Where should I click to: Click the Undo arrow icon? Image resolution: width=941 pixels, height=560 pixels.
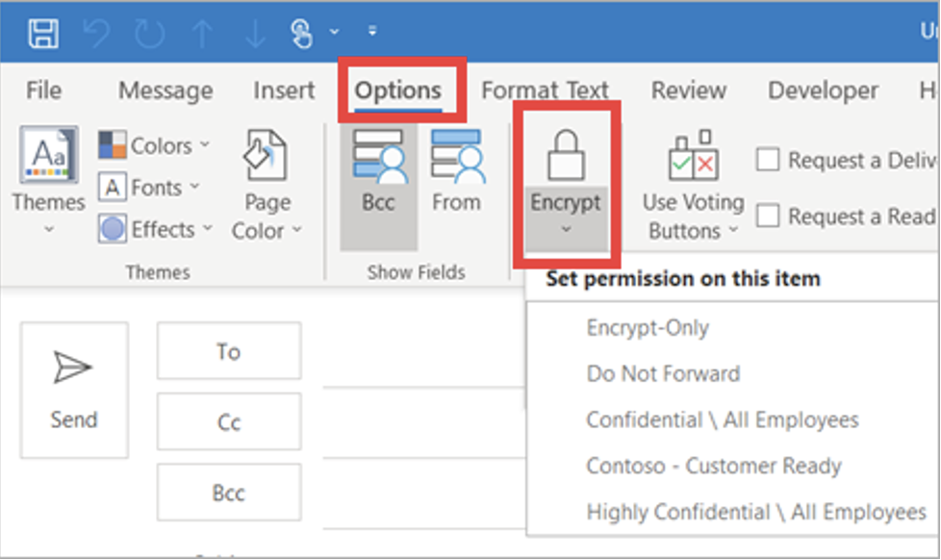(x=94, y=32)
